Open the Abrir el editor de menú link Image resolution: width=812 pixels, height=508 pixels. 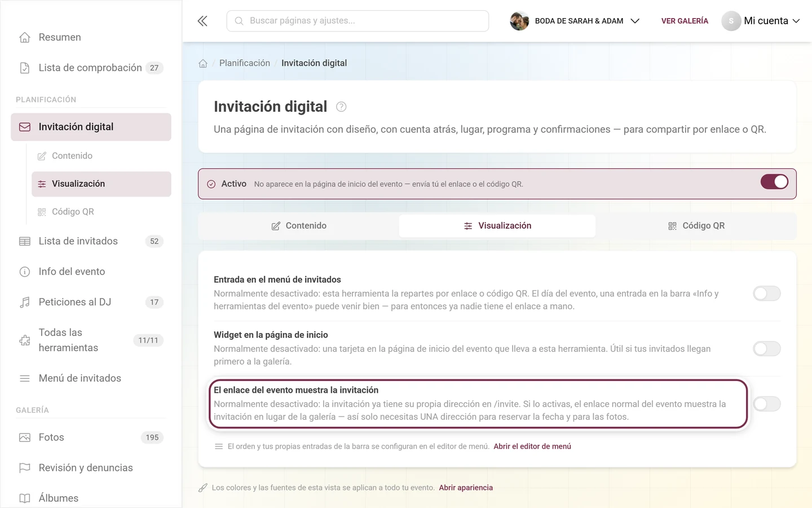(x=532, y=446)
